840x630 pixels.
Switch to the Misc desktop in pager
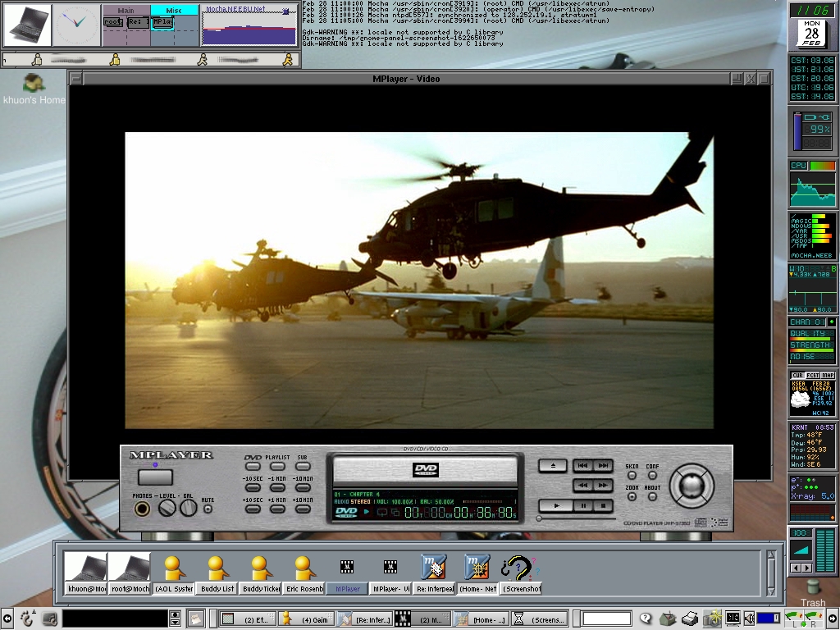tap(175, 25)
